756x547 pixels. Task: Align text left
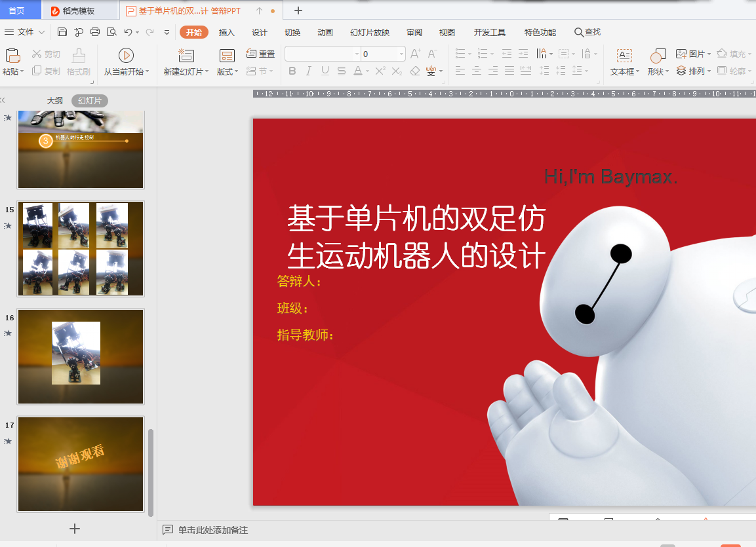point(460,71)
